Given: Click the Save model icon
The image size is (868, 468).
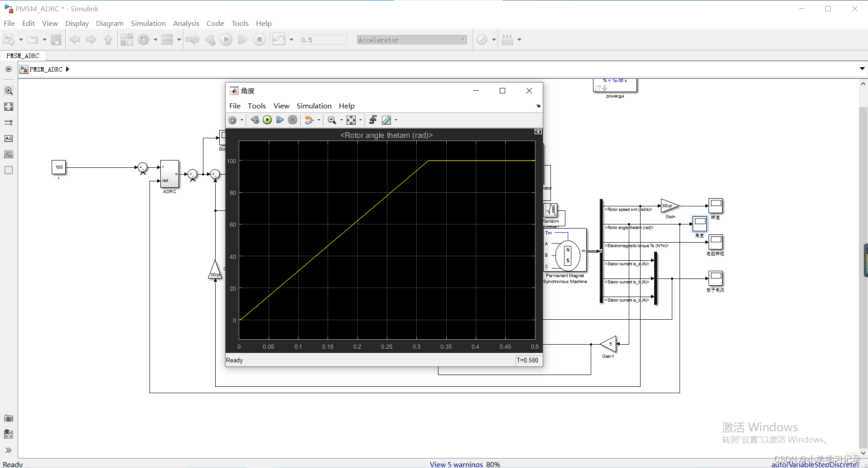Looking at the screenshot, I should point(56,39).
